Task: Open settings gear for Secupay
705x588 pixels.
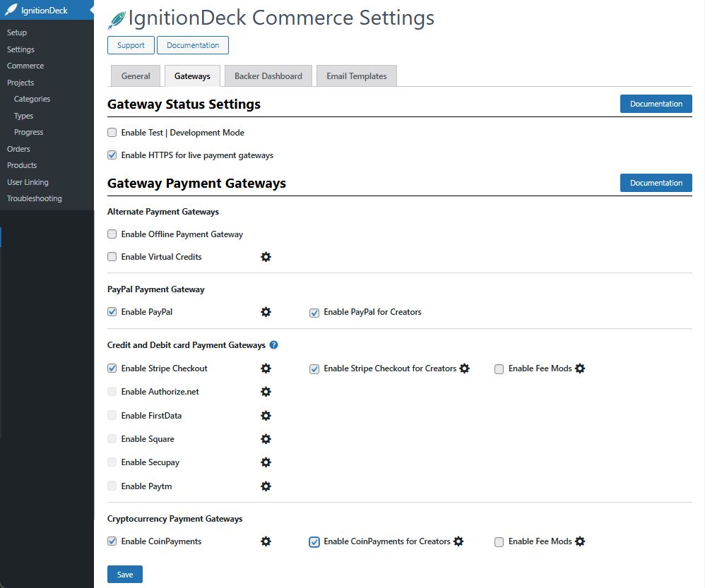Action: [x=266, y=462]
